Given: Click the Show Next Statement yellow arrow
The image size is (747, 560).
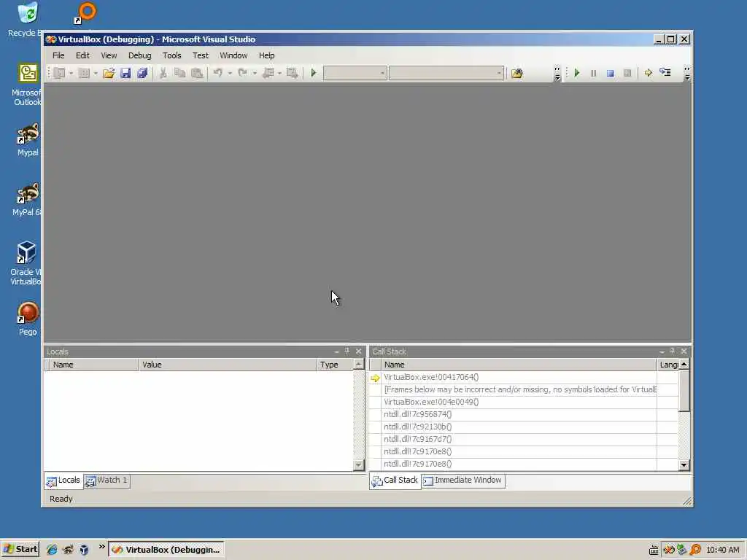Looking at the screenshot, I should 648,74.
